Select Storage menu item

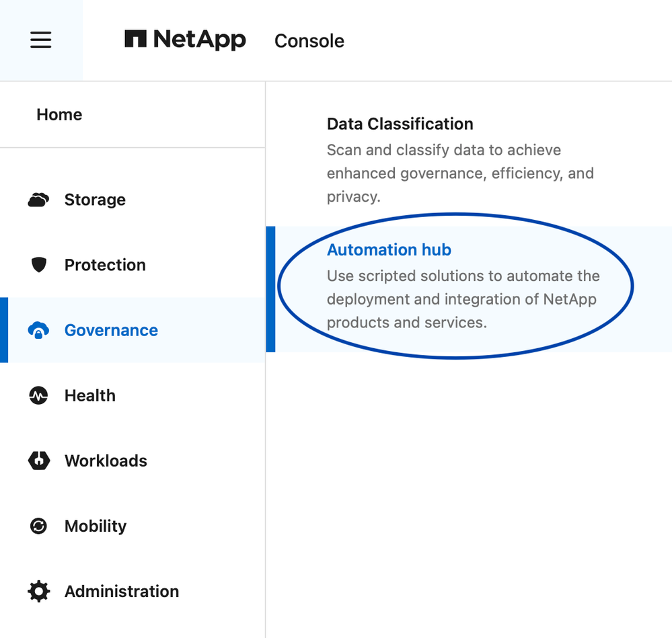(95, 200)
